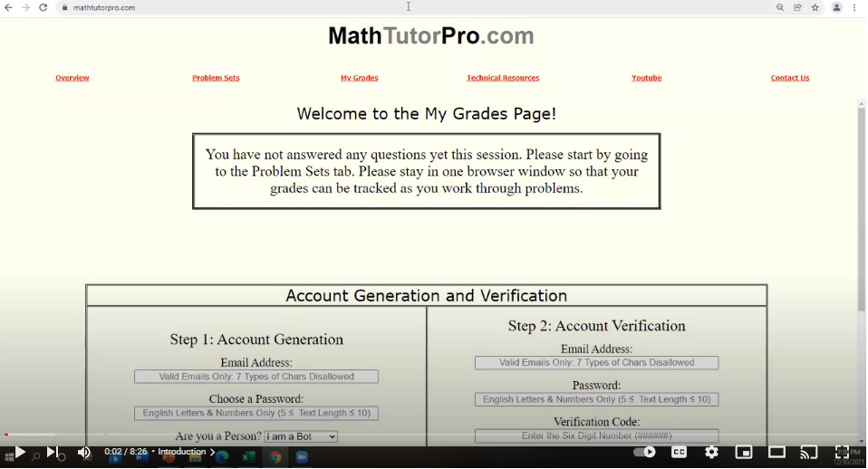Click the 'Choose a Password:' label

tap(256, 399)
